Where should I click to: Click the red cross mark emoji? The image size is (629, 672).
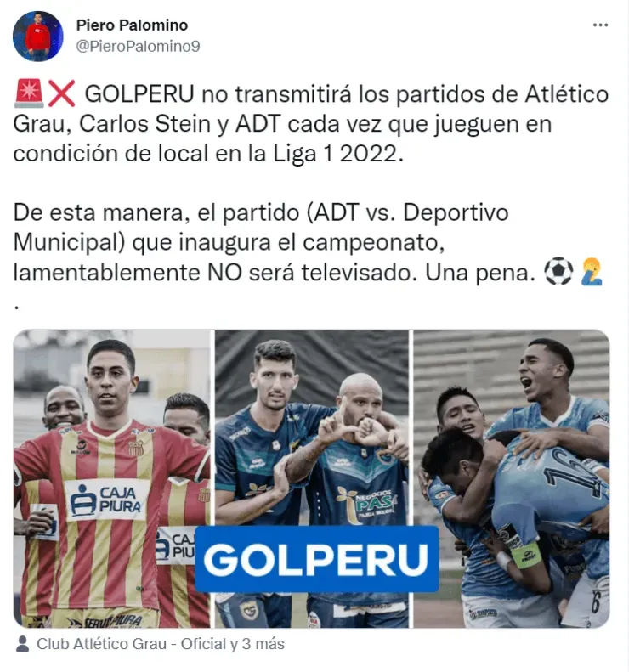coord(62,93)
